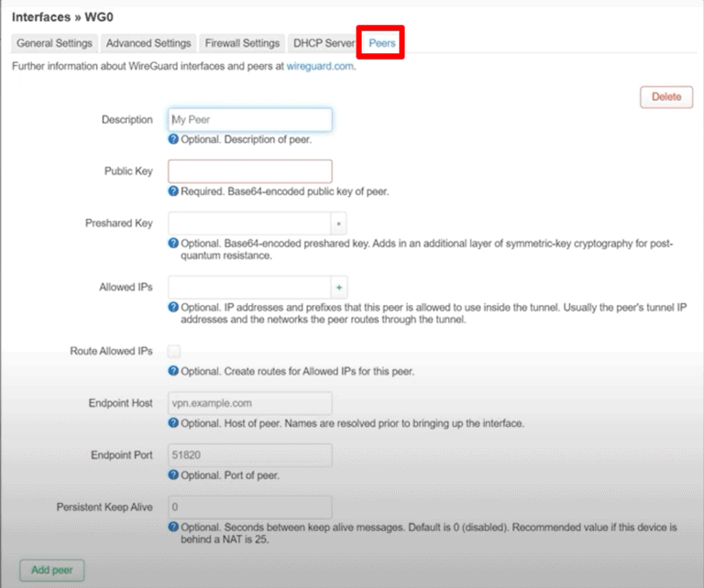Click the Add peer button

coord(52,570)
